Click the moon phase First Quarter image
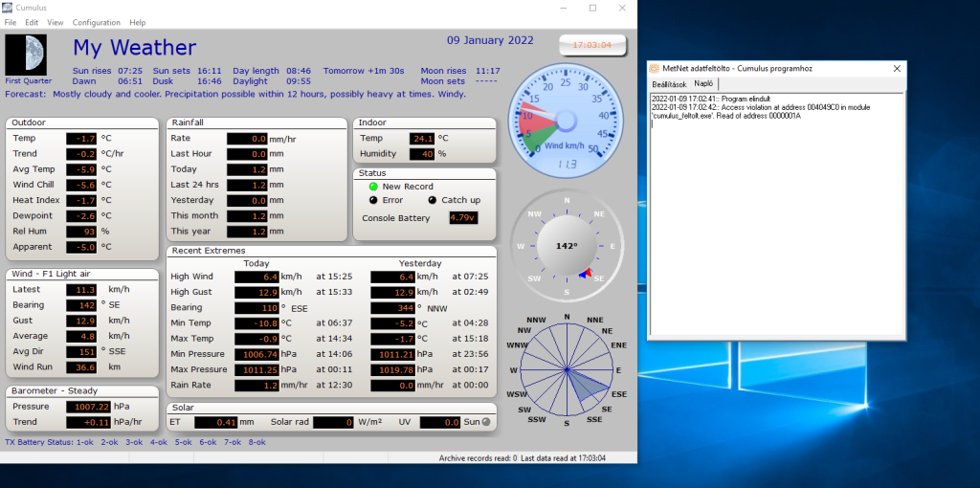The height and width of the screenshot is (488, 980). click(x=26, y=55)
